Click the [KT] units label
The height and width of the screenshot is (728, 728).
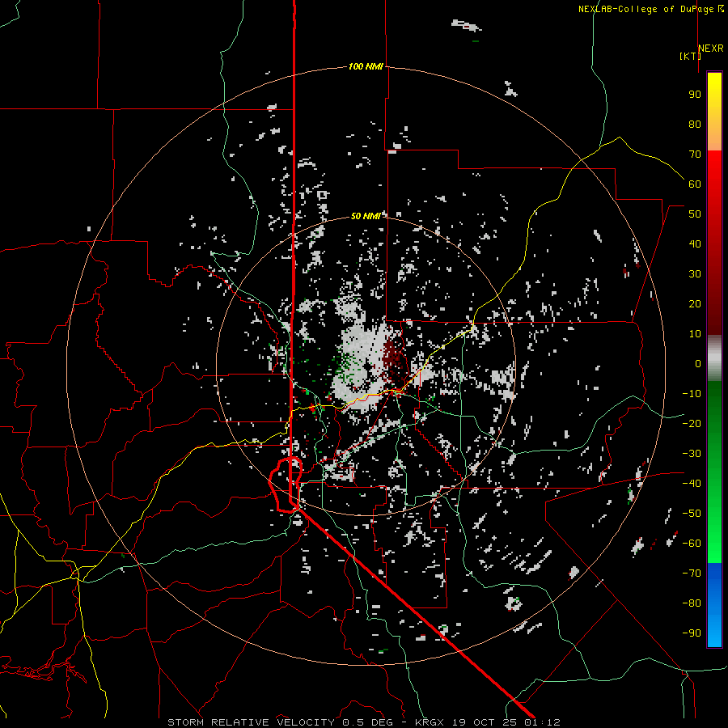689,56
